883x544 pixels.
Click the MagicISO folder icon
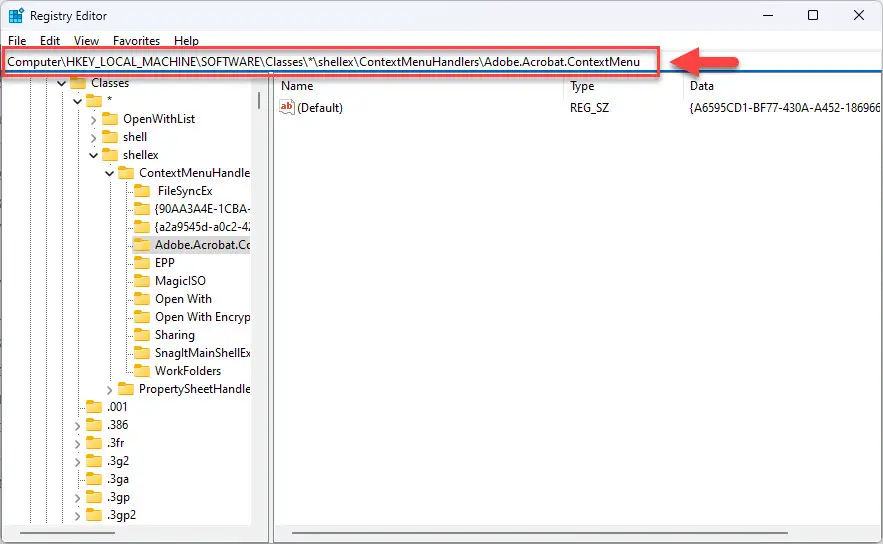coord(142,281)
